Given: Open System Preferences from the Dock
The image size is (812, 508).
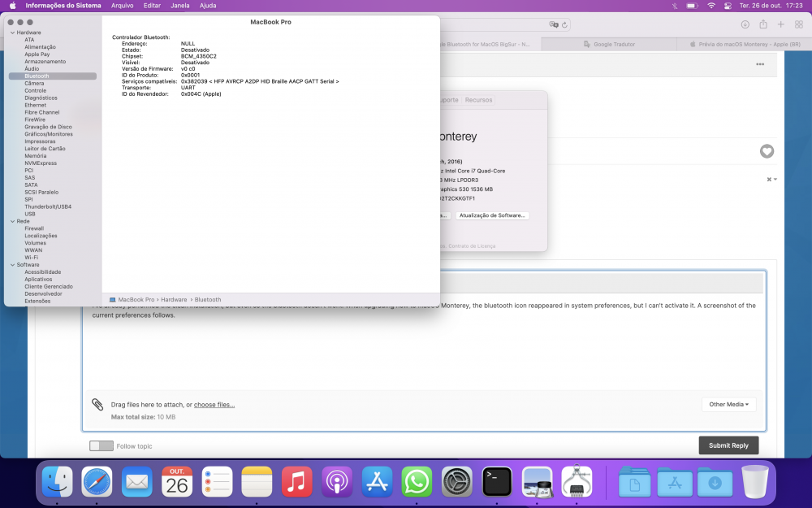Looking at the screenshot, I should click(x=456, y=481).
